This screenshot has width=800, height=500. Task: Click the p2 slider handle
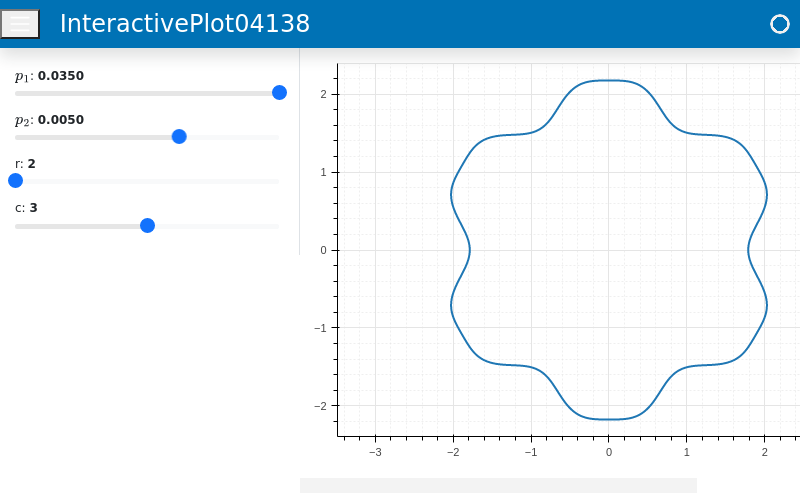179,137
